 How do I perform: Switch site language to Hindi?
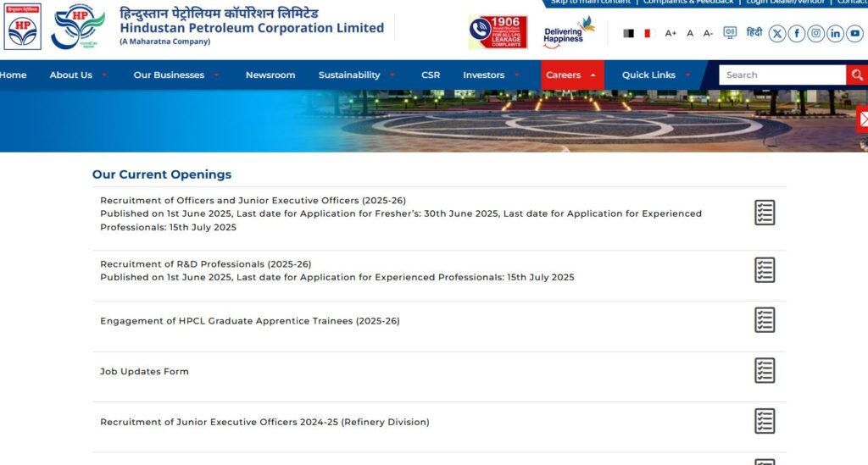[x=754, y=33]
